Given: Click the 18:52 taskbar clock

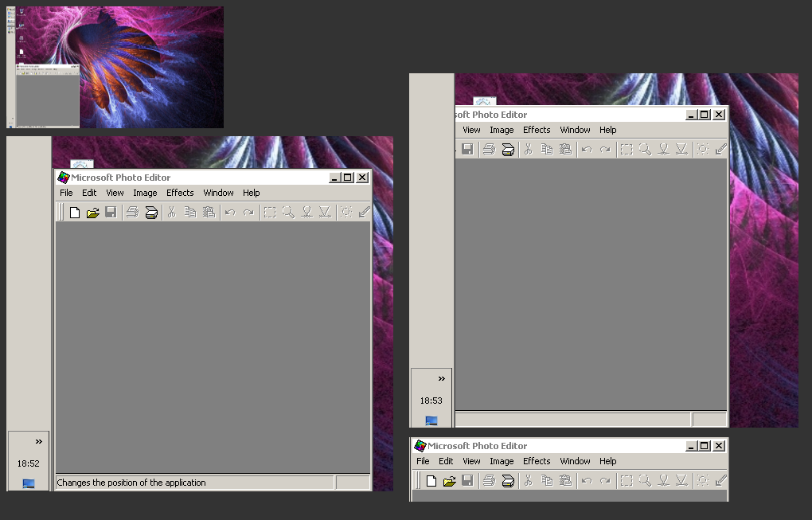Looking at the screenshot, I should tap(29, 463).
